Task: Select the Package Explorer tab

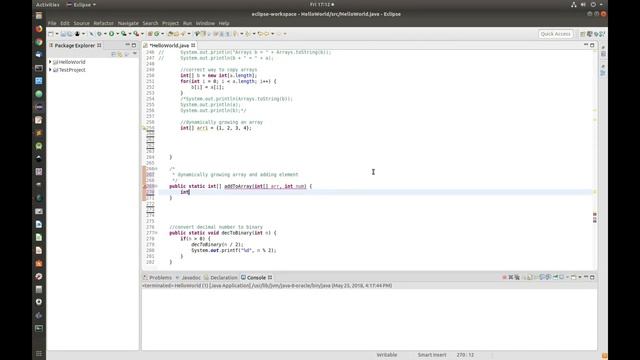Action: 74,45
